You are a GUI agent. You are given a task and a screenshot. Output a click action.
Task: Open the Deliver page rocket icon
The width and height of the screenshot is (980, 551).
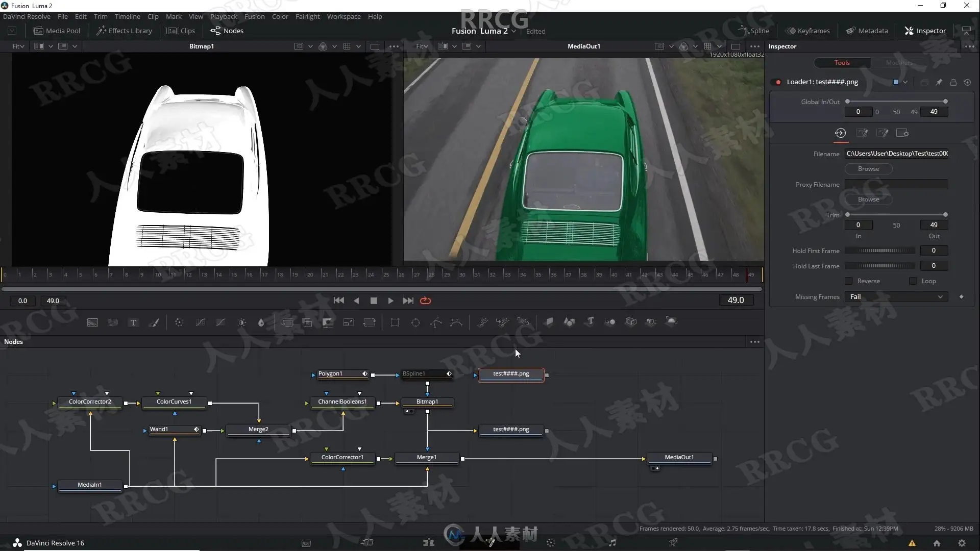coord(673,543)
